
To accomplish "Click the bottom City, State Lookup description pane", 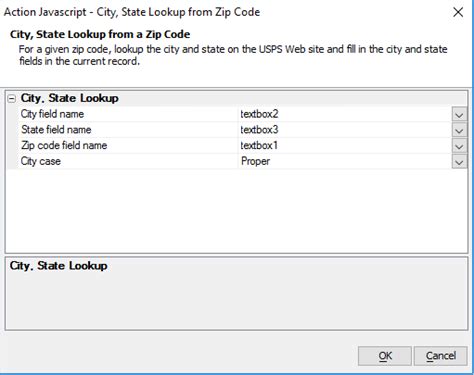I will click(237, 294).
